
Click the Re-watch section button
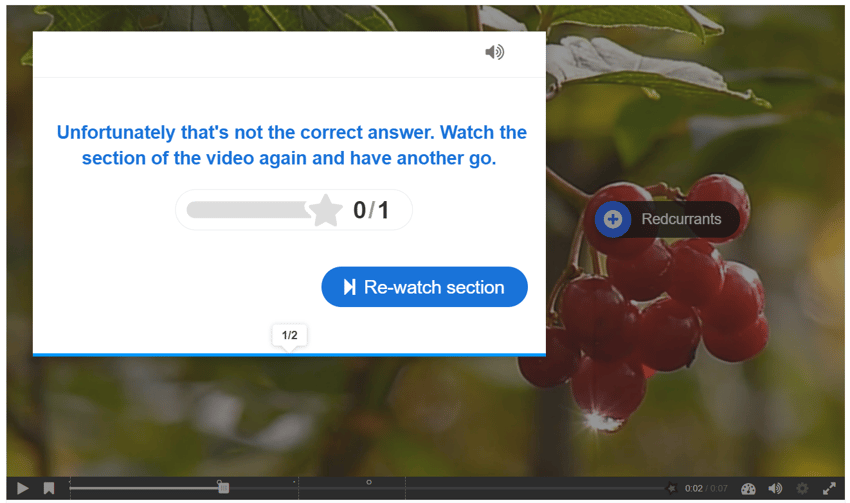424,287
